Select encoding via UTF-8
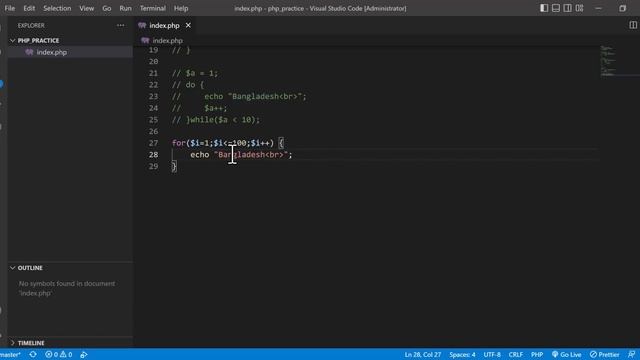 (x=492, y=354)
